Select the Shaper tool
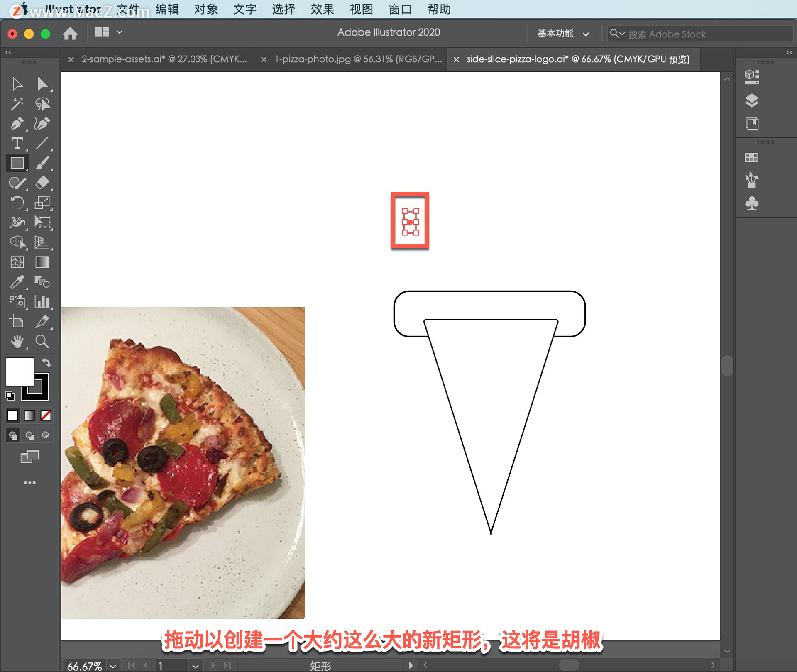The image size is (797, 672). click(x=17, y=183)
